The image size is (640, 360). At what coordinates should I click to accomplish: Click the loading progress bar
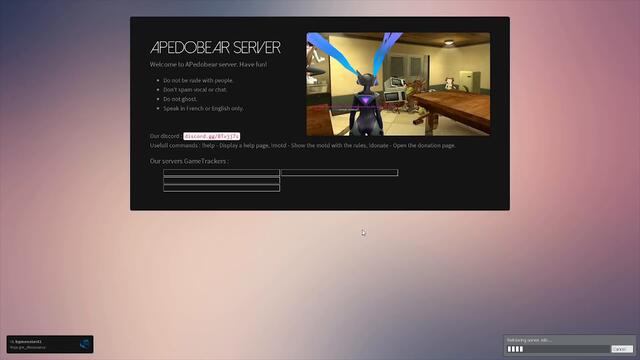point(558,349)
